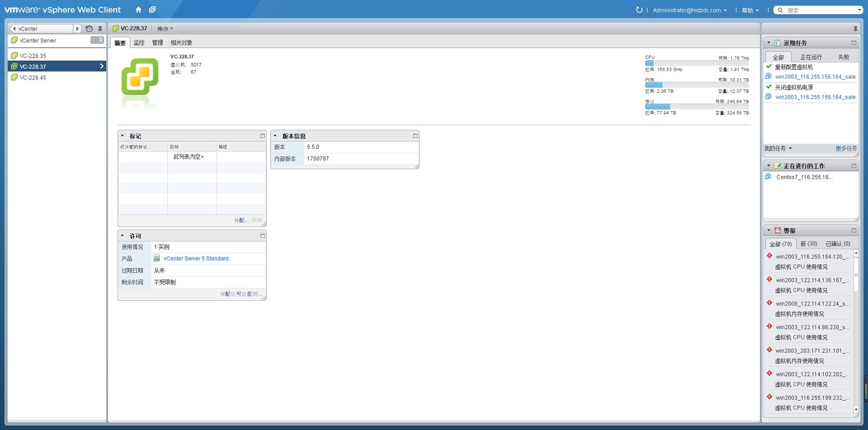Image resolution: width=868 pixels, height=430 pixels.
Task: Show running tasks (正在运行) tab
Action: pyautogui.click(x=811, y=57)
